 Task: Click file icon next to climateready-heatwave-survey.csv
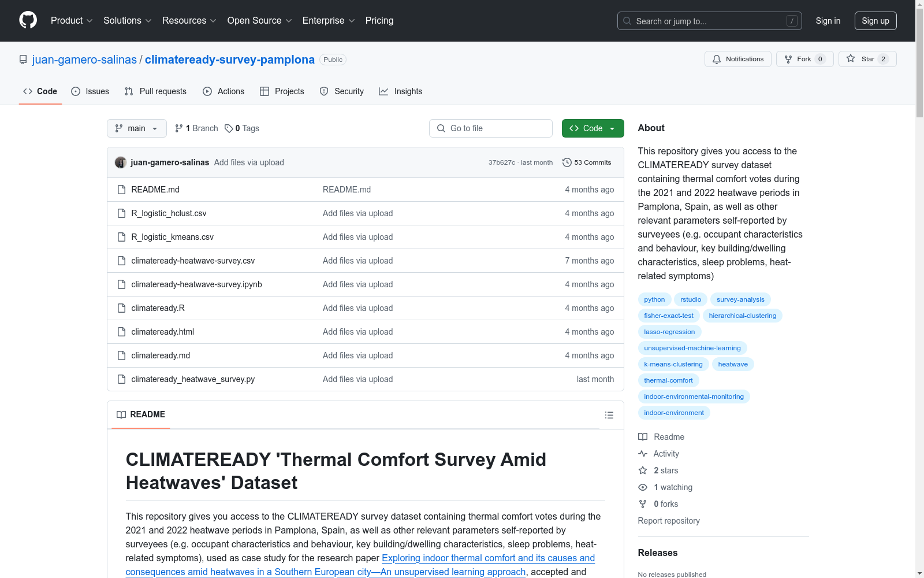point(121,261)
